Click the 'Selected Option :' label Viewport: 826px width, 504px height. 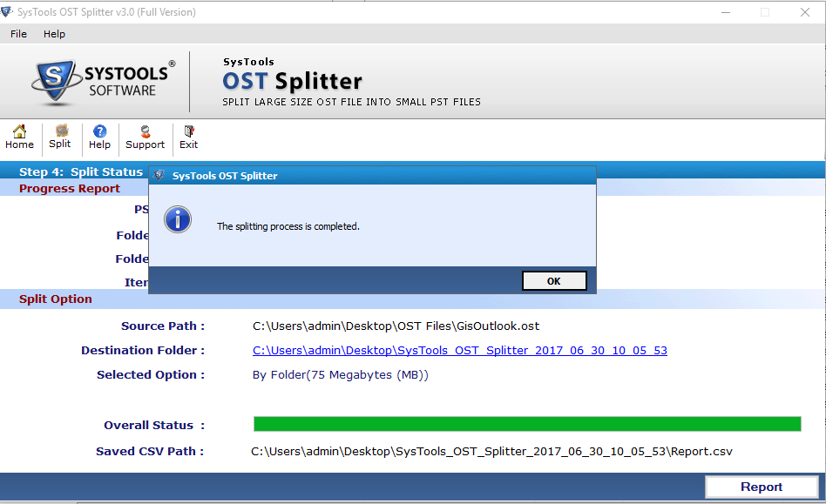(151, 374)
